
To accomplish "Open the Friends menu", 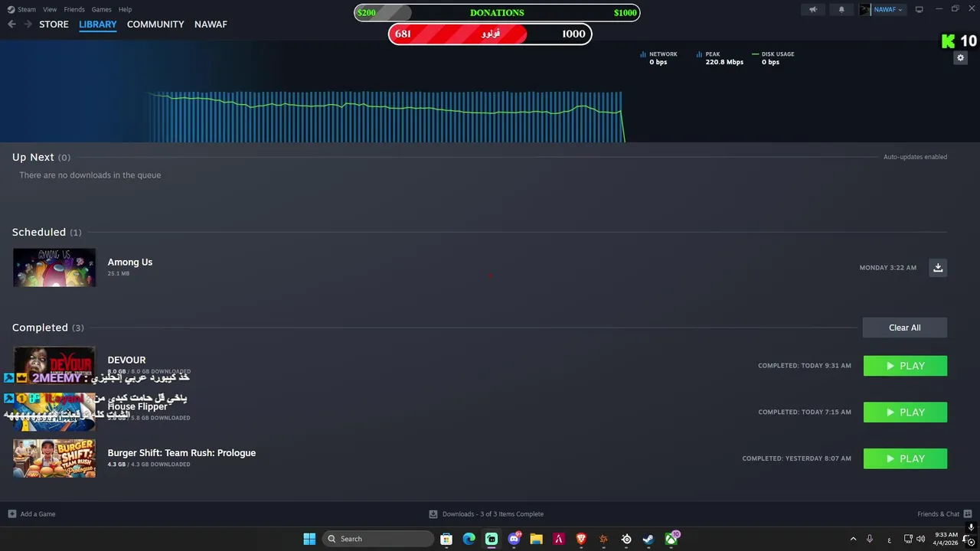I will tap(74, 9).
